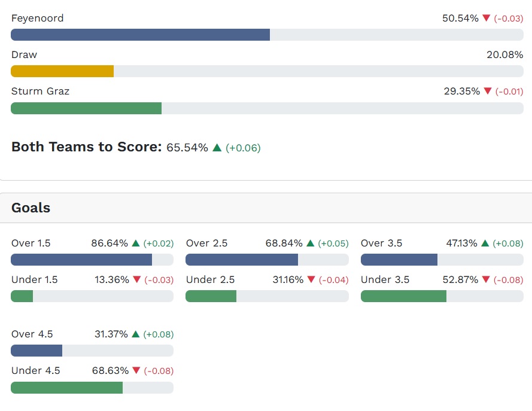Click the Under 4.5 green bar
Screen dimensions: 532x411
tap(66, 388)
